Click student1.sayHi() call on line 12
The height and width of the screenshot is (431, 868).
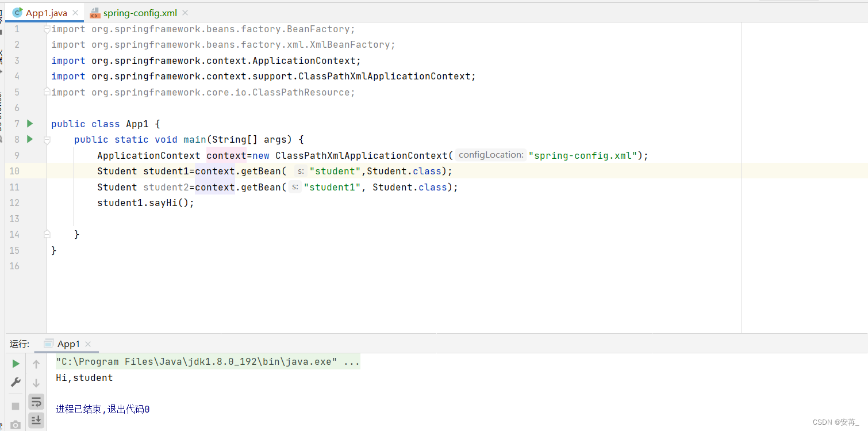click(146, 203)
